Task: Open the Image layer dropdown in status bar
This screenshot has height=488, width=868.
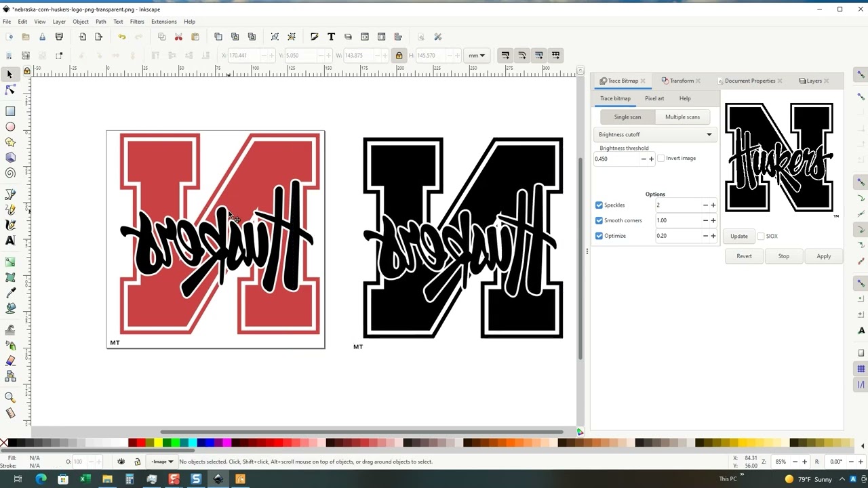Action: [161, 462]
